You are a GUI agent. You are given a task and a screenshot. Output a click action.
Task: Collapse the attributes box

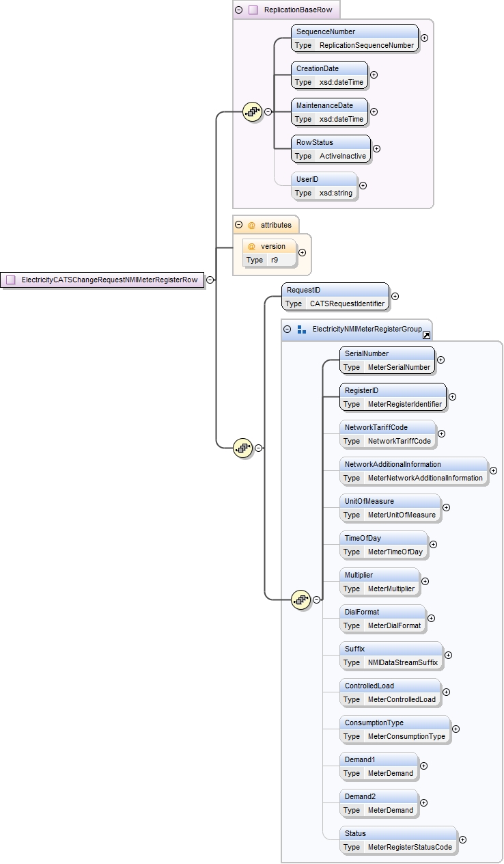coord(238,225)
